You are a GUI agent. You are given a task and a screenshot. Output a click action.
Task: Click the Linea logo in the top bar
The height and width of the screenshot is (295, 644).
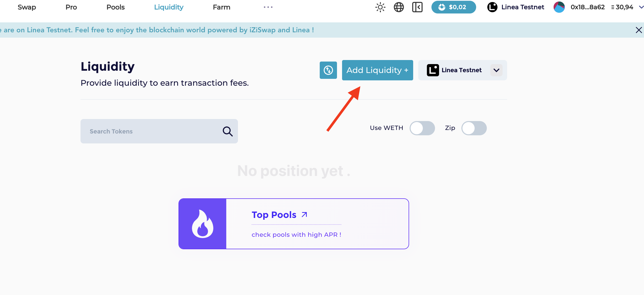click(x=492, y=7)
